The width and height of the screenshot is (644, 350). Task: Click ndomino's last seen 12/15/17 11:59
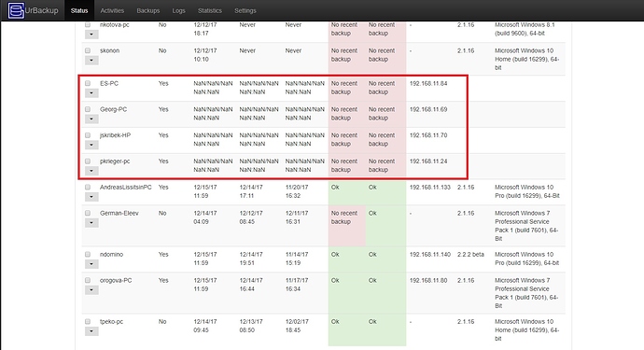[205, 259]
